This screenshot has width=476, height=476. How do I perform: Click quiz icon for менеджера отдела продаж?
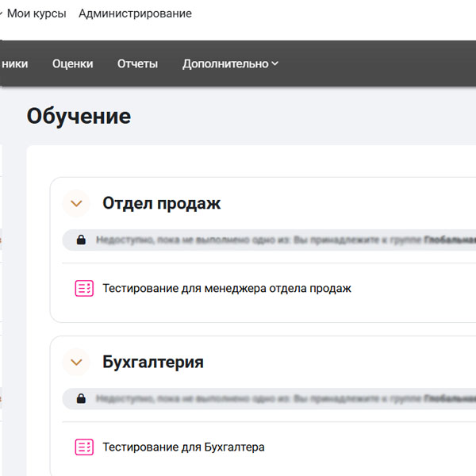coord(84,289)
